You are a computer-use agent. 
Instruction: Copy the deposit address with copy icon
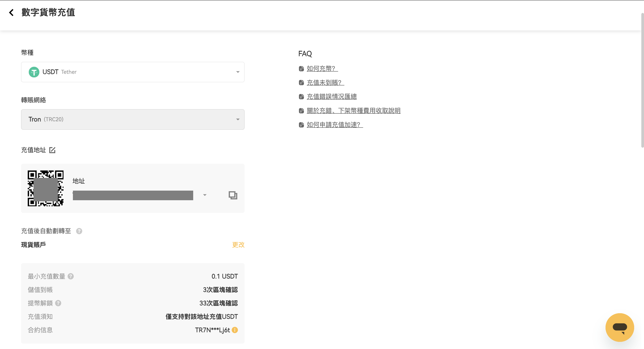pyautogui.click(x=233, y=195)
